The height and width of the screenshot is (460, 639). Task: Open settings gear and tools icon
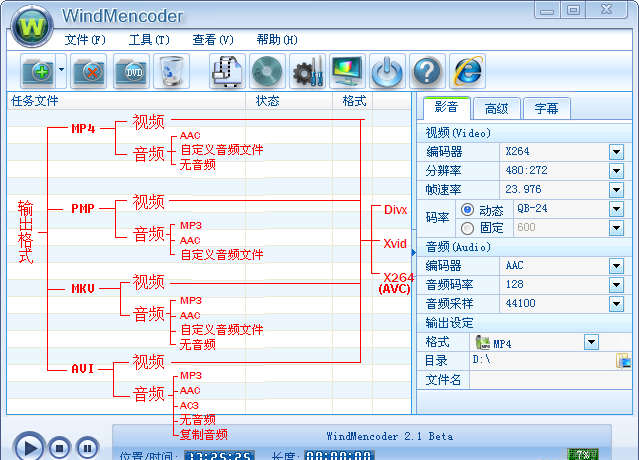[308, 71]
